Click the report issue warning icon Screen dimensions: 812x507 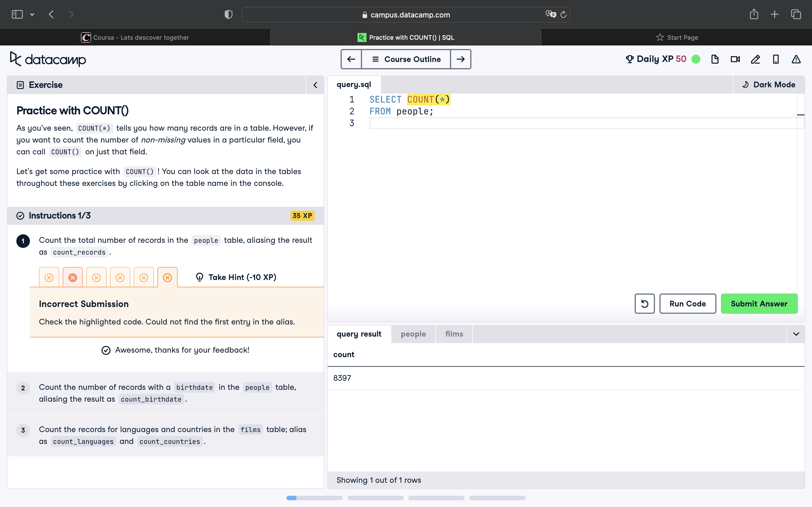tap(796, 59)
